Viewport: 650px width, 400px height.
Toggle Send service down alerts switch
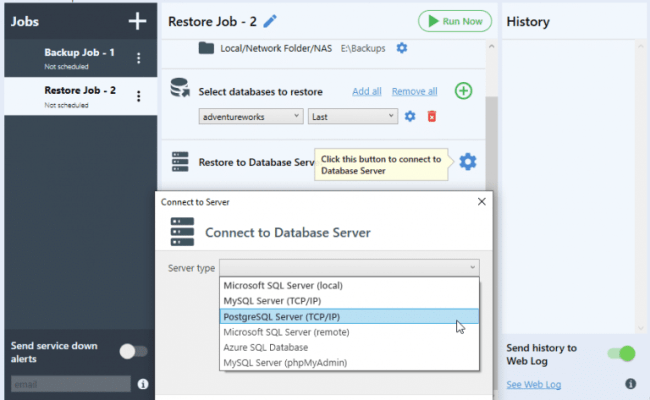[133, 352]
